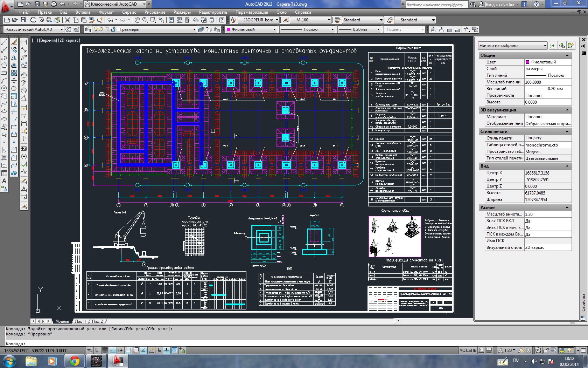Click the Linear dimension tool
Image resolution: width=588 pixels, height=368 pixels.
[24, 42]
